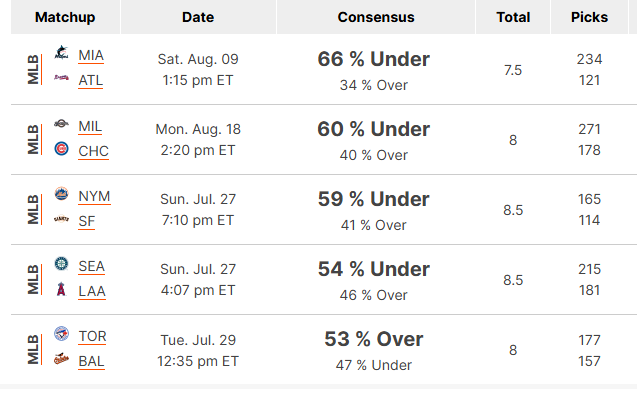Screen dimensions: 637x395
Task: Open the NYM team link
Action: coord(94,196)
